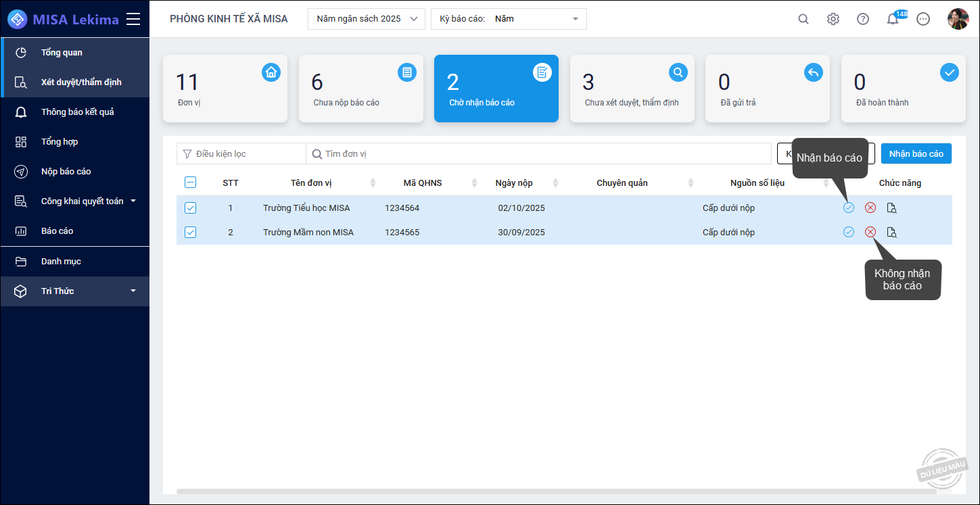
Task: Toggle the hamburger menu to collapse sidebar
Action: click(133, 19)
